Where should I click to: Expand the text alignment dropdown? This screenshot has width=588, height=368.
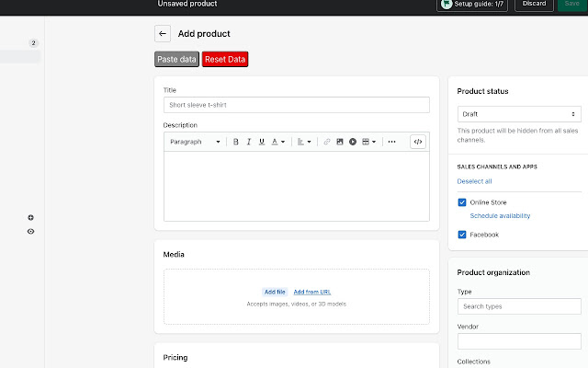click(305, 142)
